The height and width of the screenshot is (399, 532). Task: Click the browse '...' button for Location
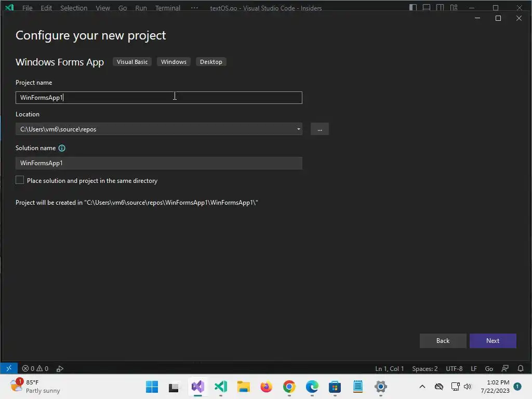coord(320,129)
